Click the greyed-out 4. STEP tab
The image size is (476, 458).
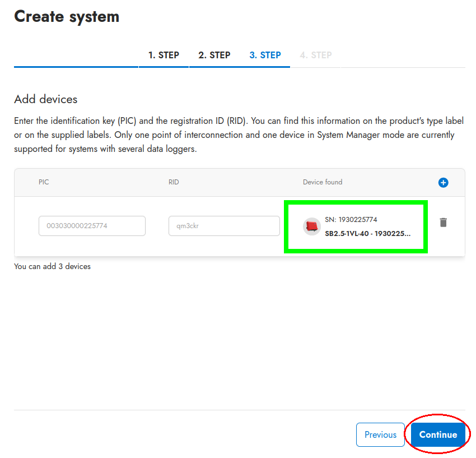tap(315, 55)
